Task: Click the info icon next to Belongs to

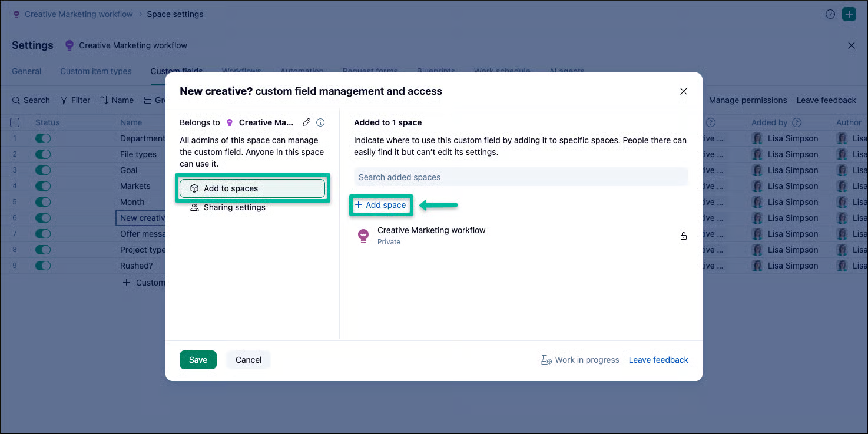Action: [x=320, y=122]
